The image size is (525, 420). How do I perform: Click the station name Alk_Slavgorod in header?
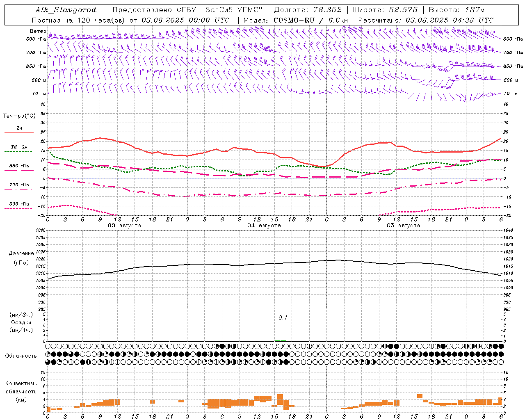pos(66,10)
